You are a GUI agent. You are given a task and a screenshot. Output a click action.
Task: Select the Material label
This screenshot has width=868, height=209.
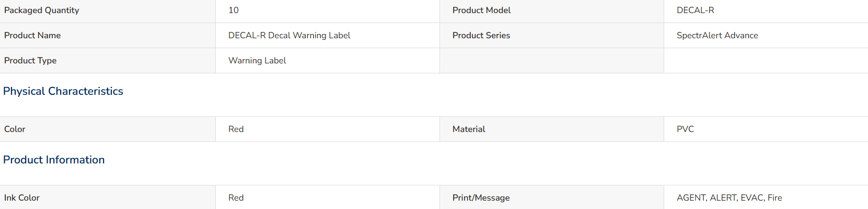point(469,129)
